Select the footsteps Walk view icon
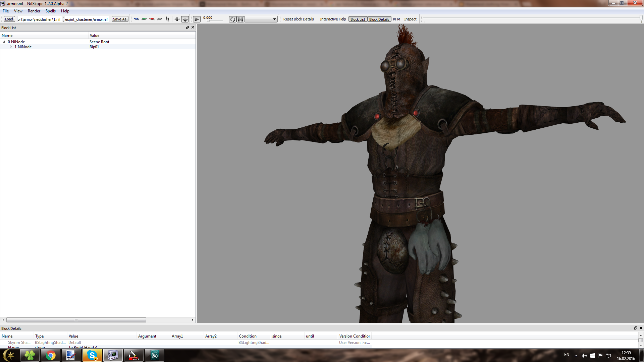The height and width of the screenshot is (362, 644). pos(167,19)
